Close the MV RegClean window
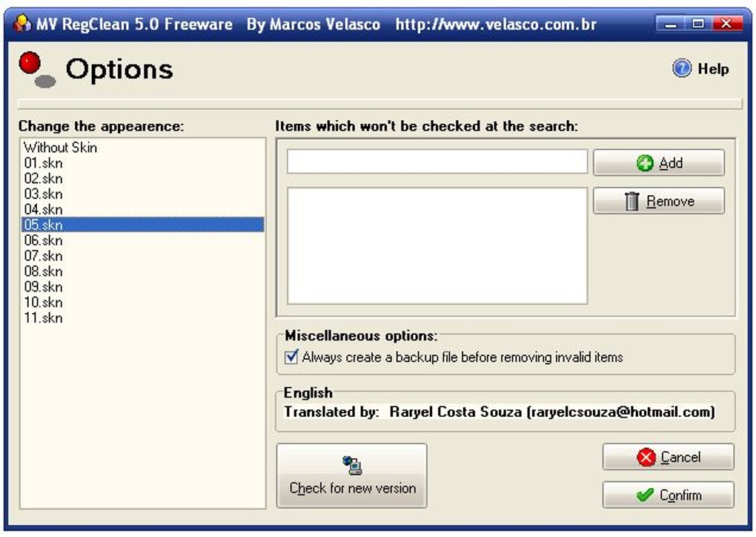This screenshot has width=756, height=537. point(726,24)
